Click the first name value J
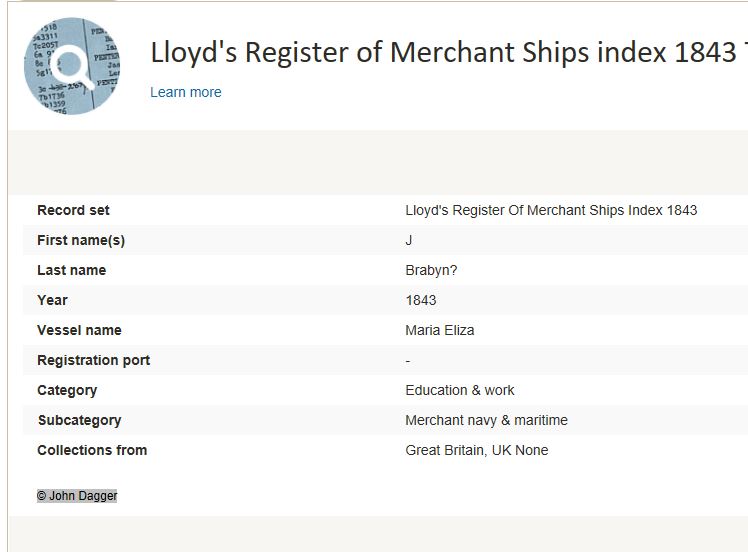The image size is (748, 552). coord(409,240)
